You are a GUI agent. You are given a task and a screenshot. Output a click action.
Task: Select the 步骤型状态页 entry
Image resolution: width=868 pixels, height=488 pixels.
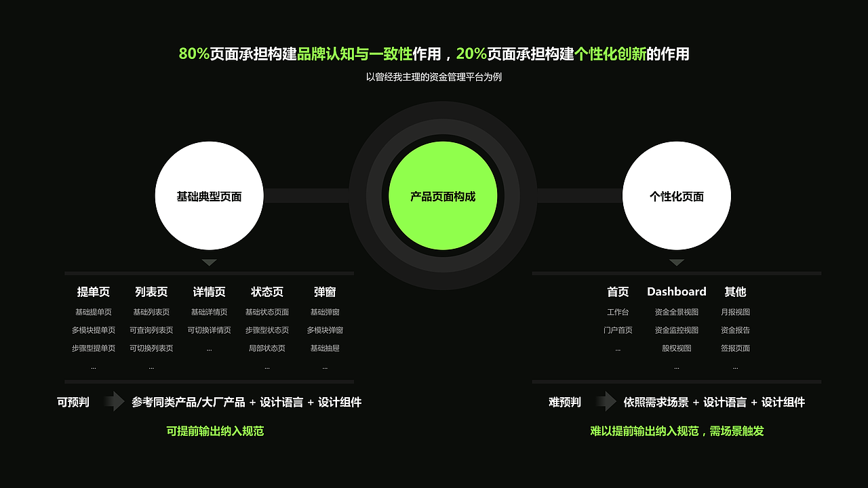(x=267, y=330)
